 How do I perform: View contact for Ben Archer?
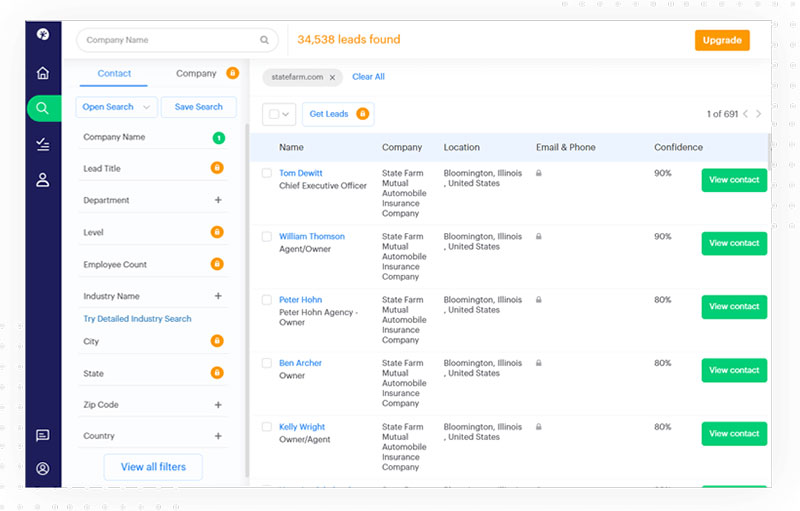click(734, 370)
